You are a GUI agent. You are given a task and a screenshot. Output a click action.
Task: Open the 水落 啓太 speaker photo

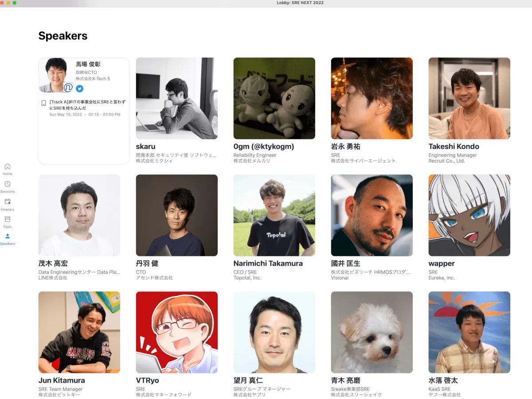(x=469, y=332)
